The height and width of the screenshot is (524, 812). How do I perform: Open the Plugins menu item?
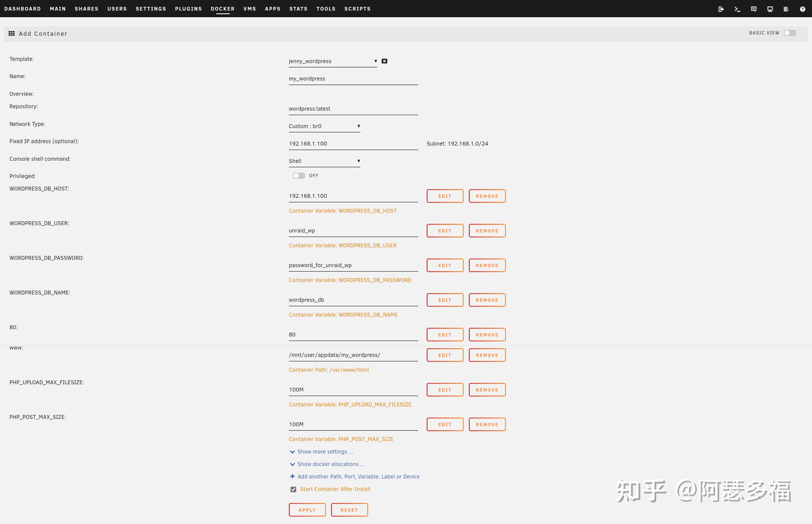[x=188, y=9]
